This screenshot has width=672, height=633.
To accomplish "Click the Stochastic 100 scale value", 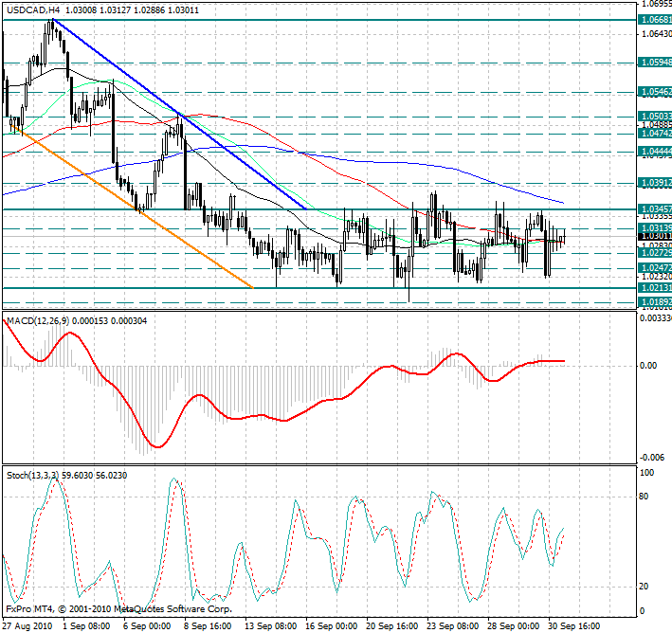I will click(646, 473).
